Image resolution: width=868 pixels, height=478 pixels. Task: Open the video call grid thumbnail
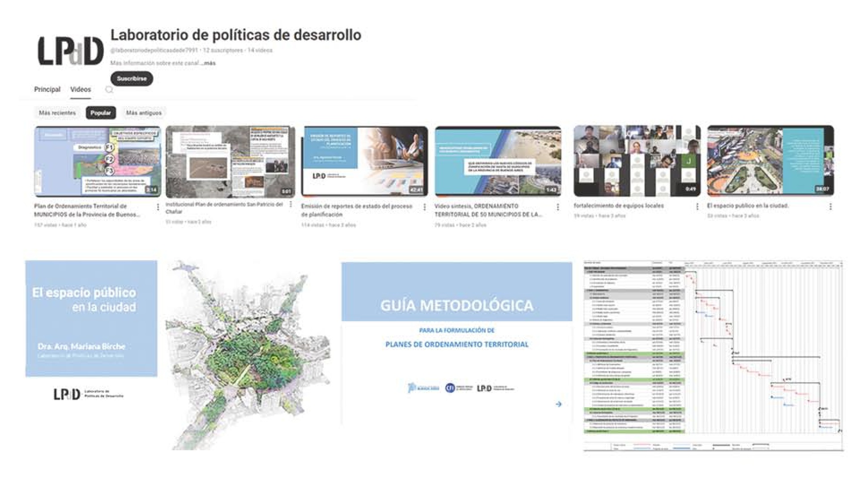click(x=637, y=161)
